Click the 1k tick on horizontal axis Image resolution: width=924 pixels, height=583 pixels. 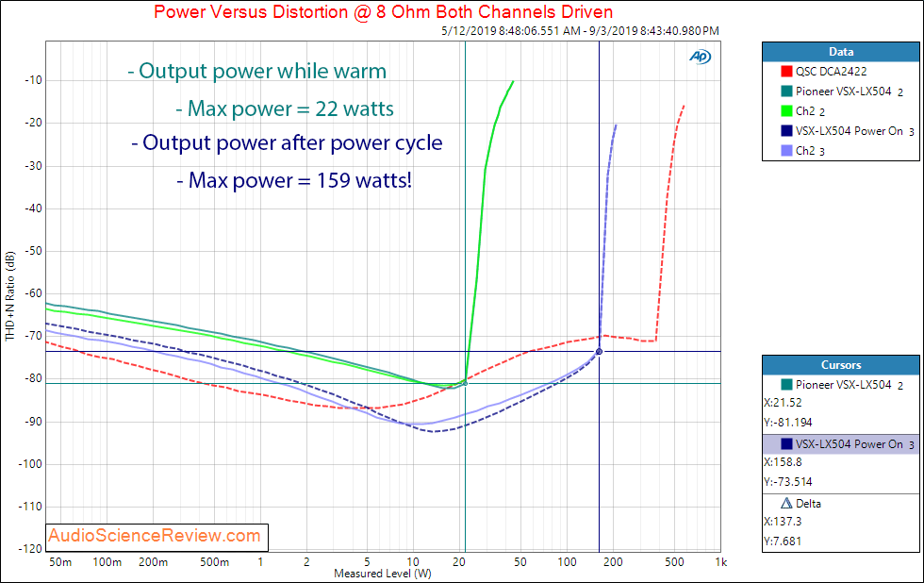click(720, 562)
